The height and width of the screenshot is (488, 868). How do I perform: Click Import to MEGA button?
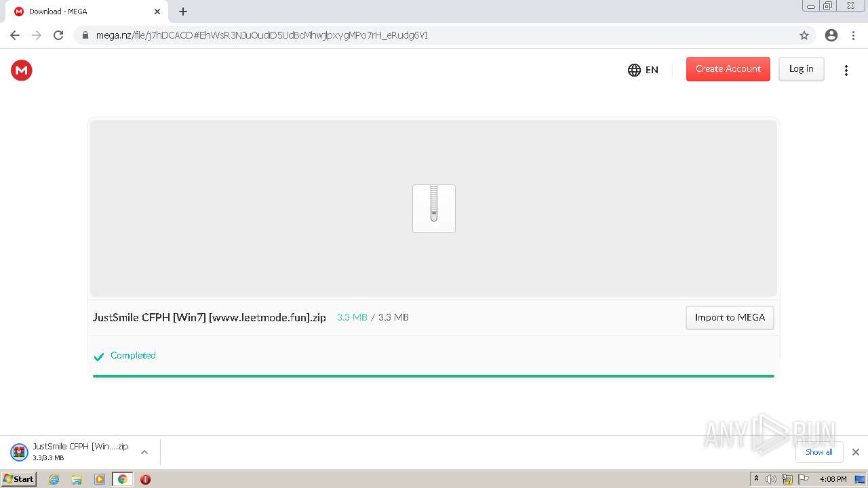730,317
